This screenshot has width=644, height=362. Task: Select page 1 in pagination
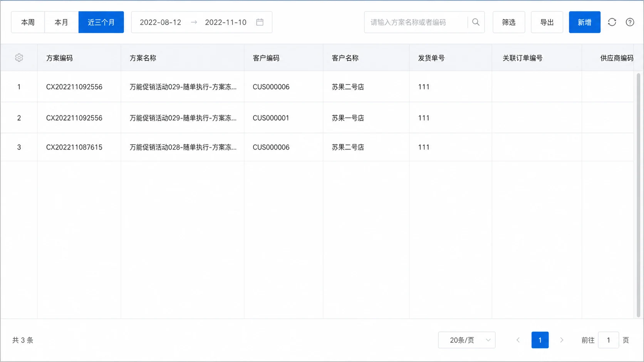pos(540,340)
